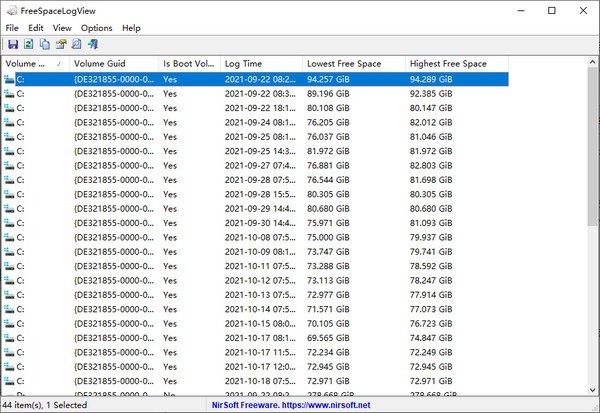The image size is (600, 413).
Task: Select the 82.012 GiB highest free space cell
Action: [431, 122]
